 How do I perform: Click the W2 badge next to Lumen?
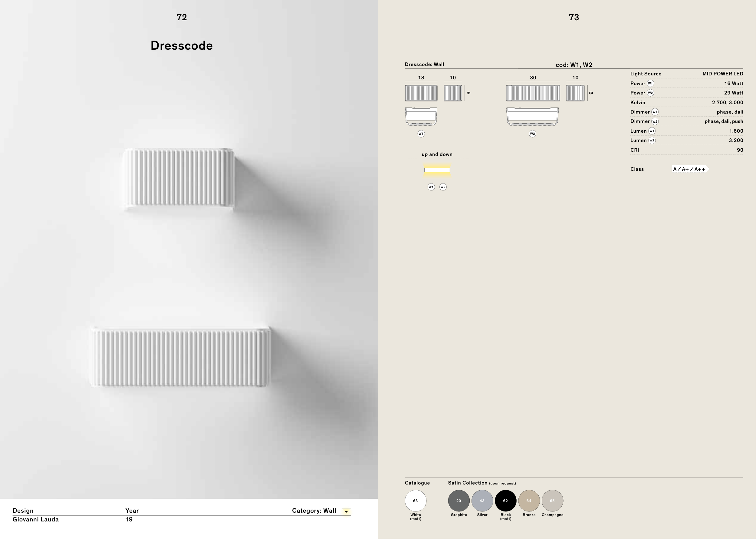[x=652, y=141]
